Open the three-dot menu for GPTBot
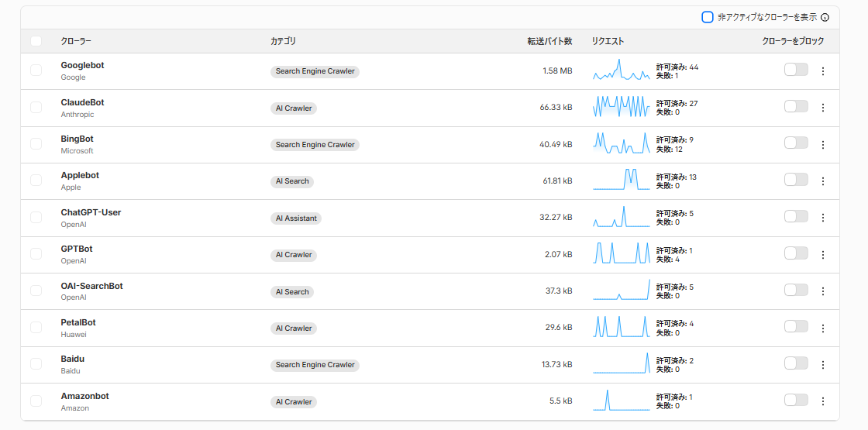The image size is (868, 430). coord(822,255)
